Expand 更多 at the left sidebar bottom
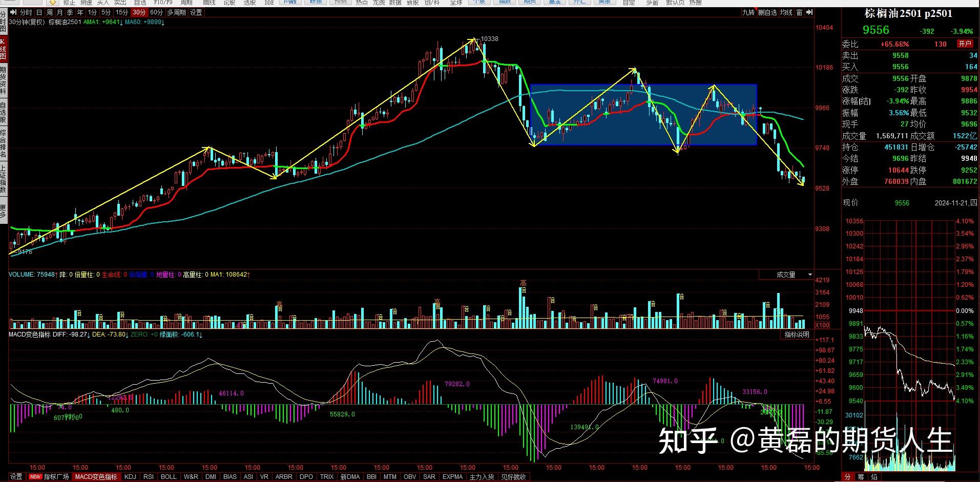The height and width of the screenshot is (482, 980). click(3, 211)
